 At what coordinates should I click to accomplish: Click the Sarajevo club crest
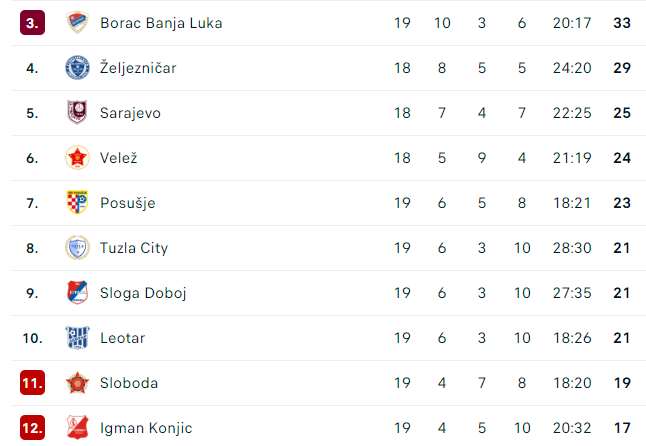point(77,112)
